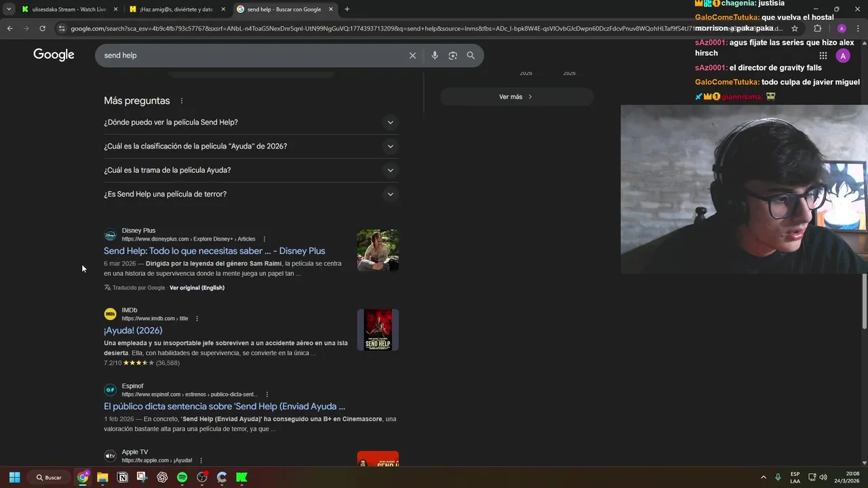Viewport: 868px width, 488px height.
Task: Expand '¿Cuál es la trama de la película Ayuda?'
Action: click(x=251, y=170)
